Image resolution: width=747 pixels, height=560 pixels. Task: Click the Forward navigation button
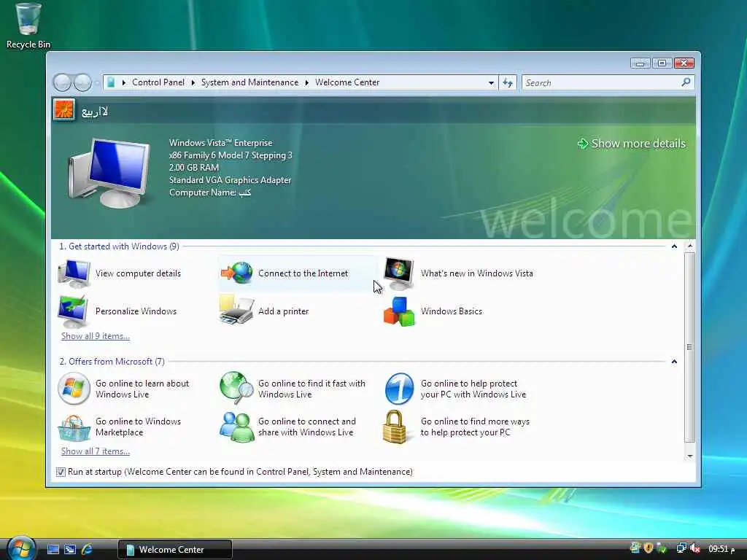tap(83, 83)
